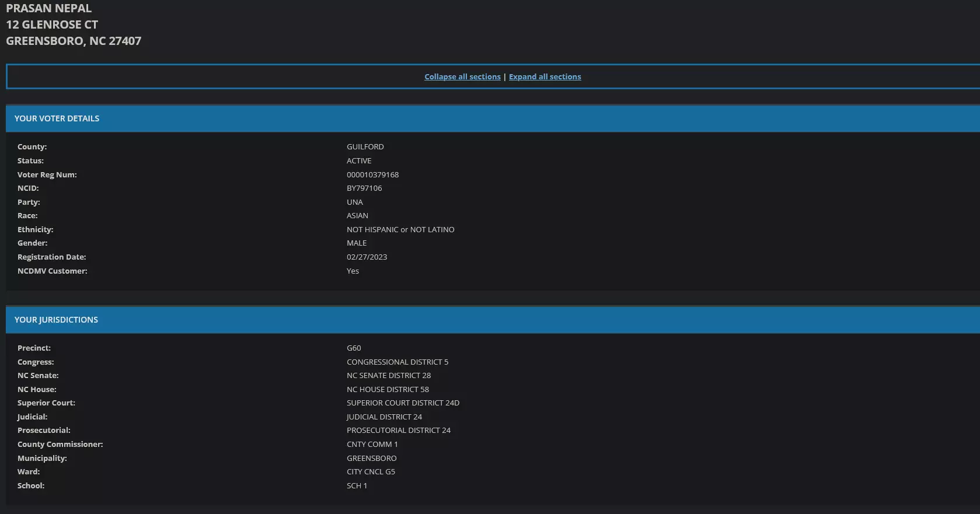980x514 pixels.
Task: Click the Collapse all sections link
Action: click(462, 76)
